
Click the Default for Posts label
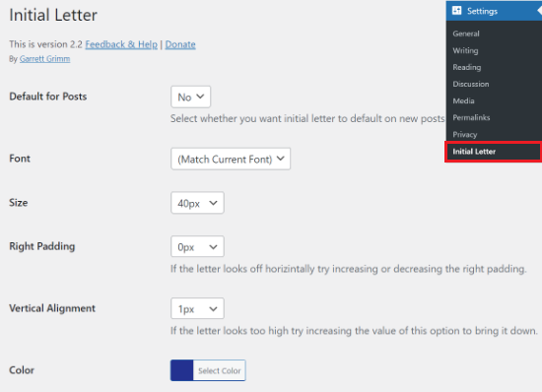click(x=48, y=97)
